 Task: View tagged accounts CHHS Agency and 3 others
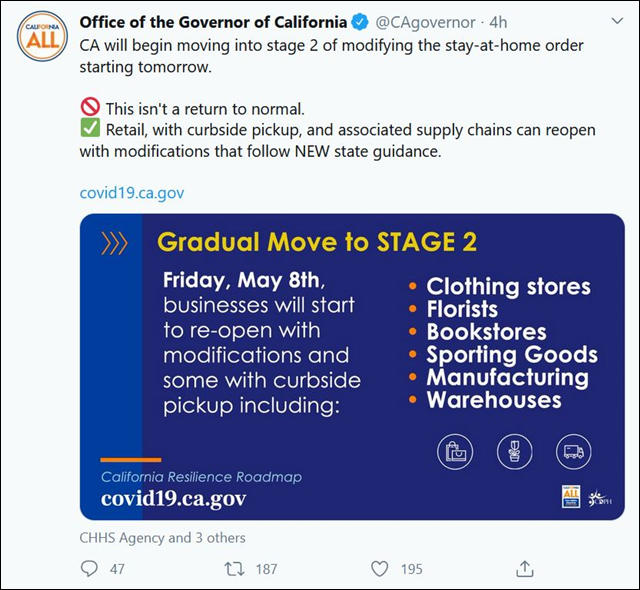[x=162, y=538]
